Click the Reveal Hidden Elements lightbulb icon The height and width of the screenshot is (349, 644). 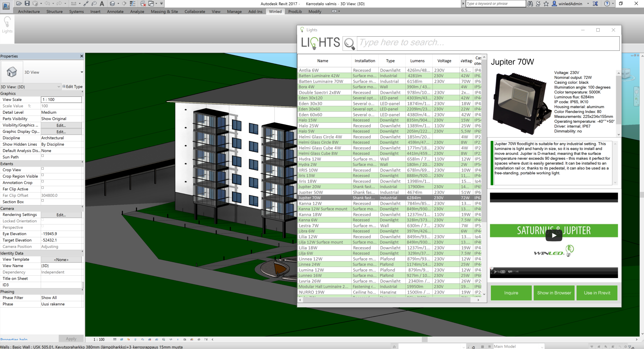click(x=178, y=339)
